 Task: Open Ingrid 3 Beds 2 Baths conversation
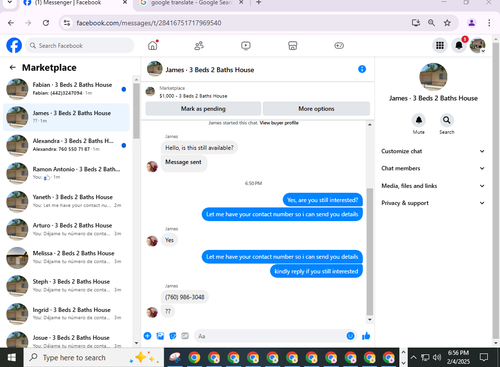tap(66, 314)
